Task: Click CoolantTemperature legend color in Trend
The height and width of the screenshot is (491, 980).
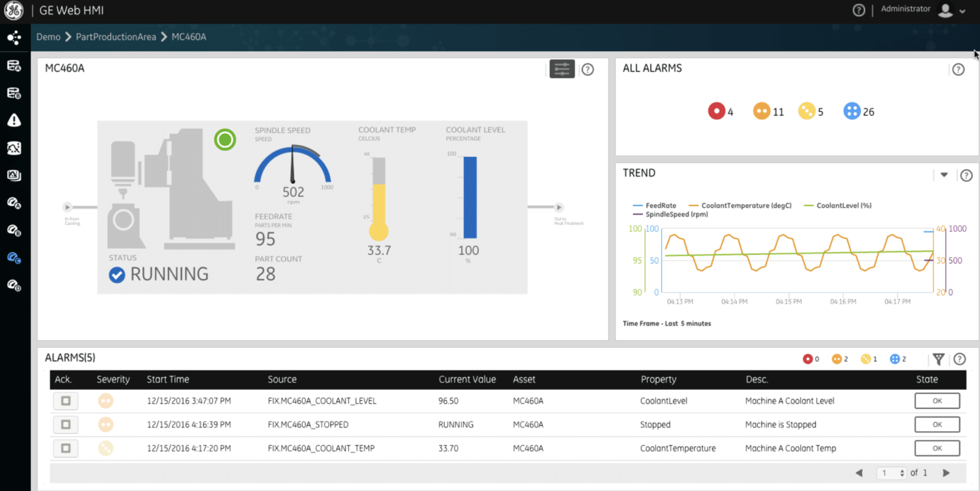Action: point(693,206)
